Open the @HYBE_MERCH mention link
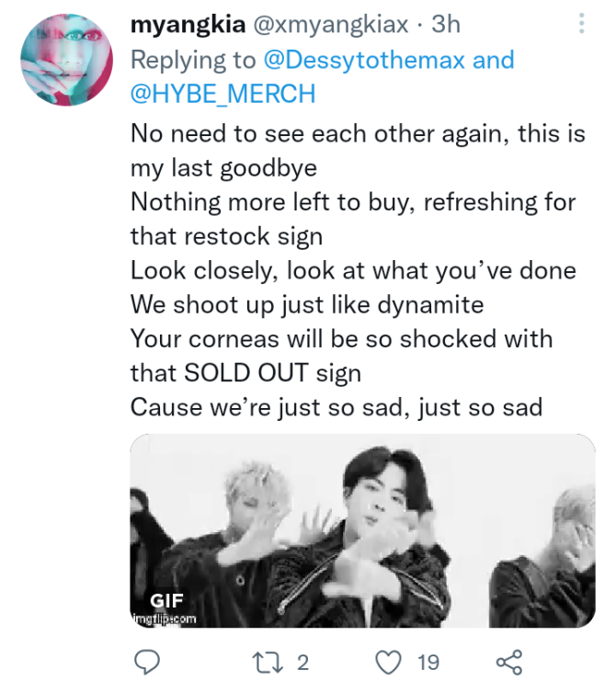The height and width of the screenshot is (693, 616). point(222,94)
